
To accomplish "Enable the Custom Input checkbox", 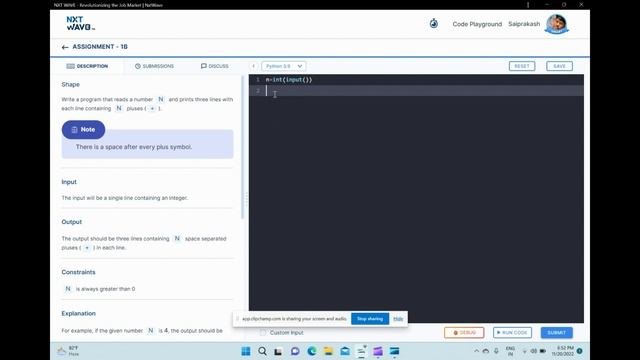I will [x=263, y=333].
